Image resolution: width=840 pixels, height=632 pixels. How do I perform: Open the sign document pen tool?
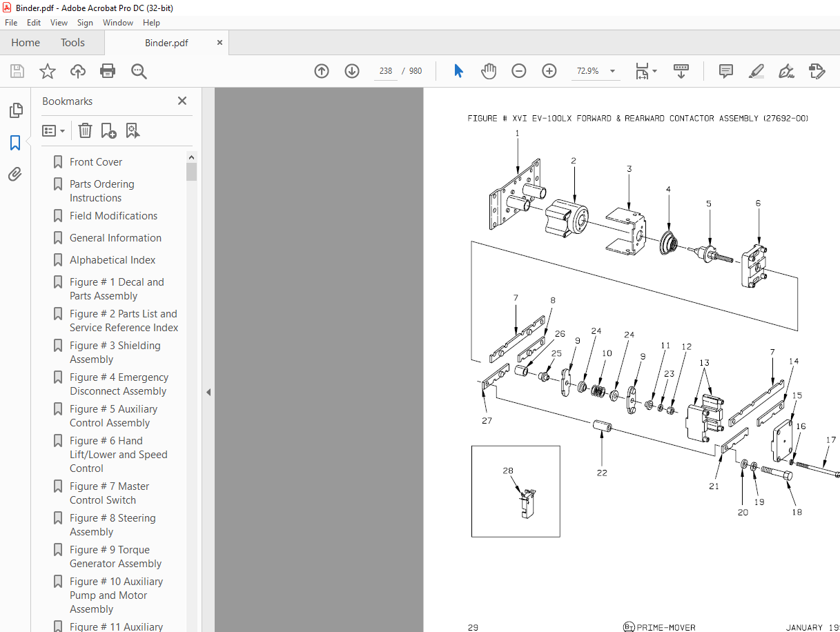[786, 71]
